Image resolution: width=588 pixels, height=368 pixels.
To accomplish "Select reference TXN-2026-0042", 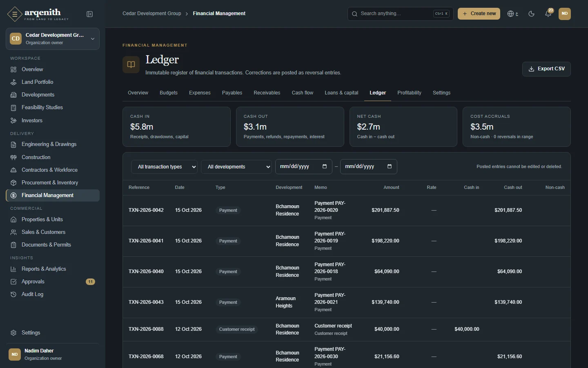I will coord(146,210).
